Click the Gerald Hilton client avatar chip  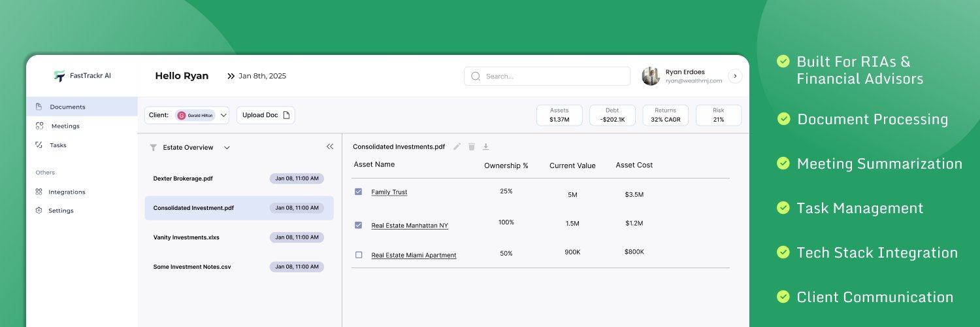pyautogui.click(x=195, y=115)
